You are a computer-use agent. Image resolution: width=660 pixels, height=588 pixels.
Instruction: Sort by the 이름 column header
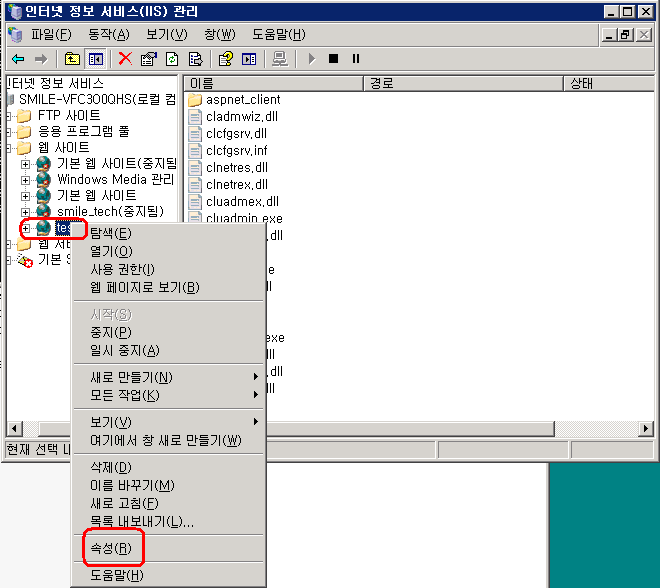click(274, 83)
